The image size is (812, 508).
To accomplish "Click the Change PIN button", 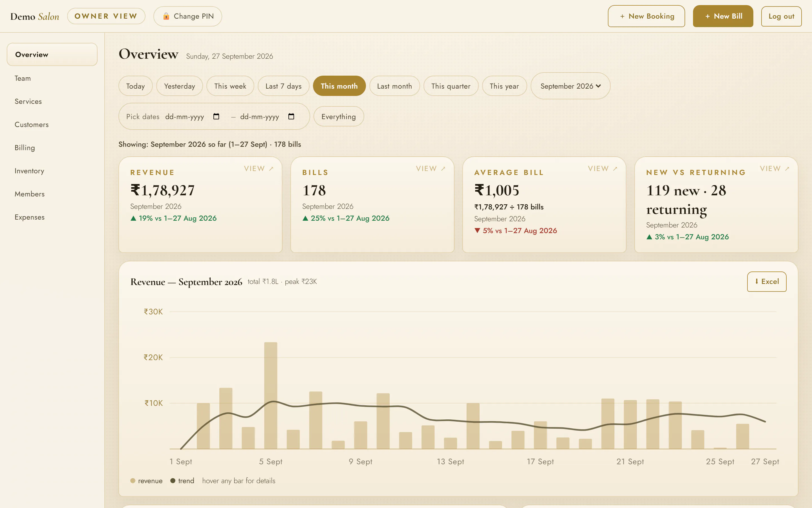I will pos(187,16).
